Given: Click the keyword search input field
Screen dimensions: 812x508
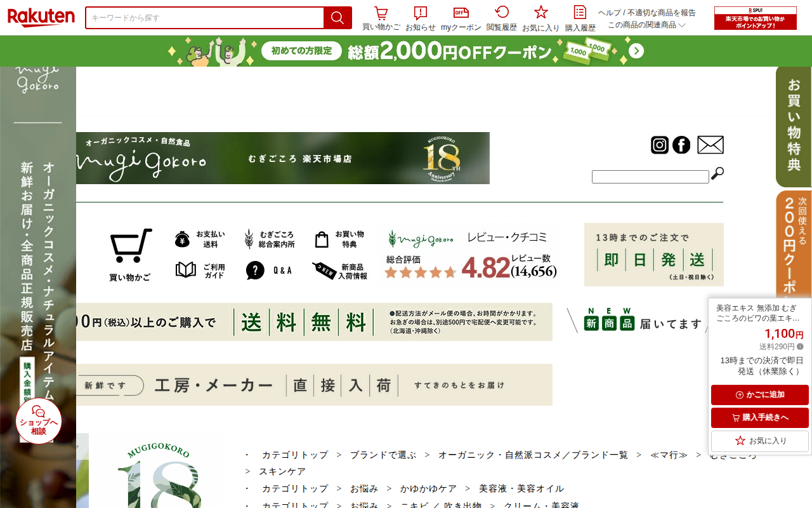Looking at the screenshot, I should [x=205, y=18].
